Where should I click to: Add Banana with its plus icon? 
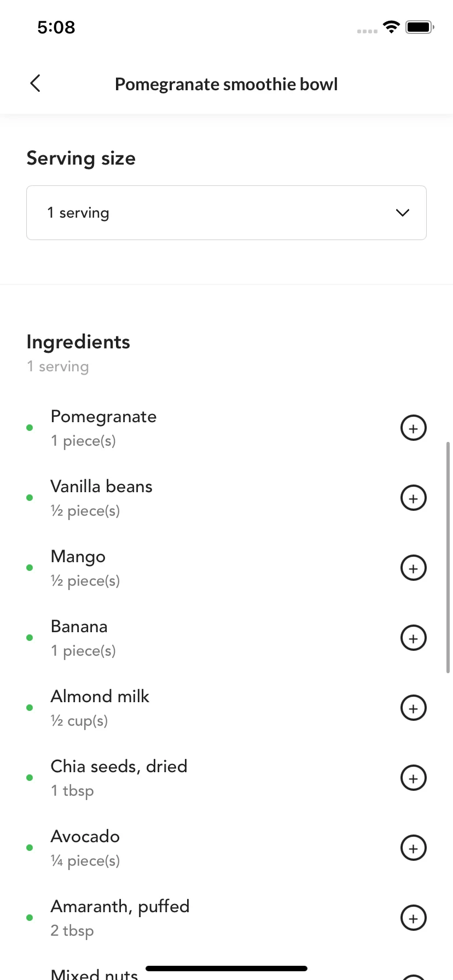click(414, 638)
